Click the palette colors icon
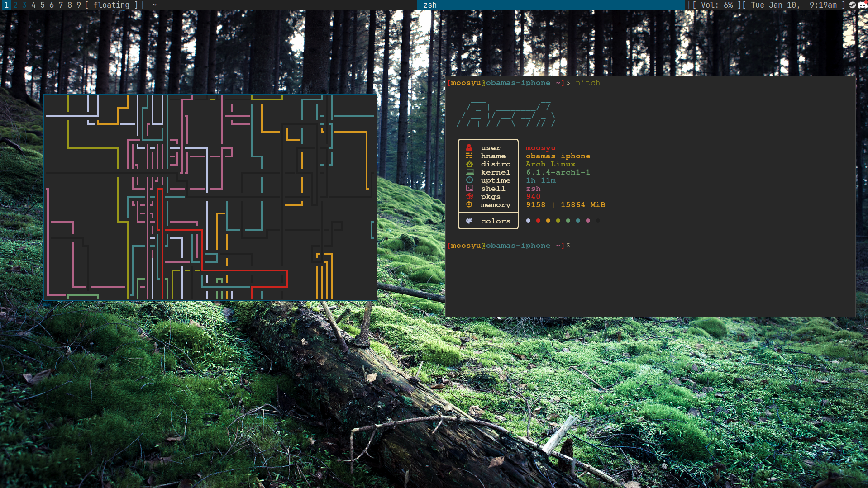This screenshot has height=488, width=868. (469, 221)
